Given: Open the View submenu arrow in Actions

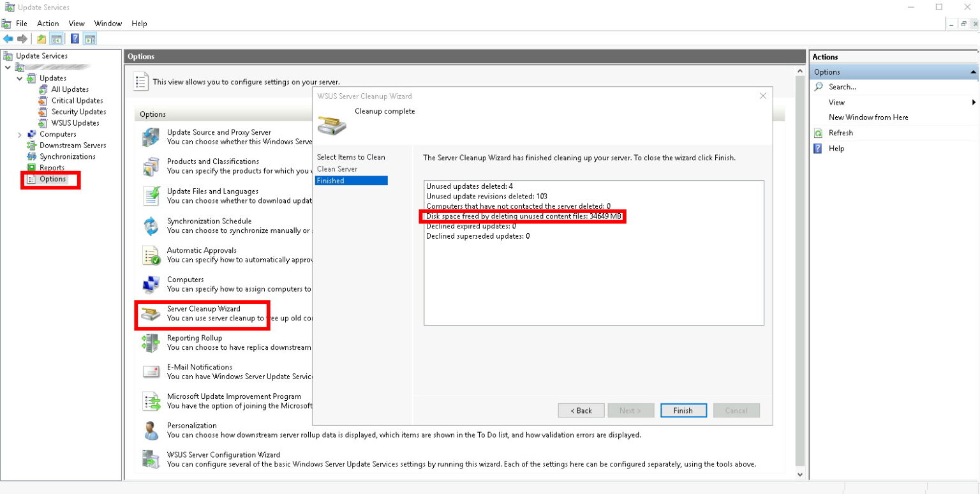Looking at the screenshot, I should click(x=974, y=101).
